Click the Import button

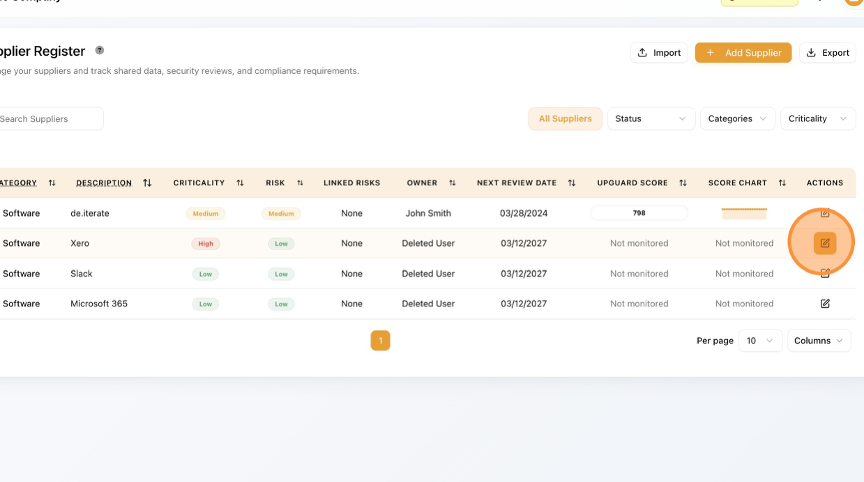659,53
